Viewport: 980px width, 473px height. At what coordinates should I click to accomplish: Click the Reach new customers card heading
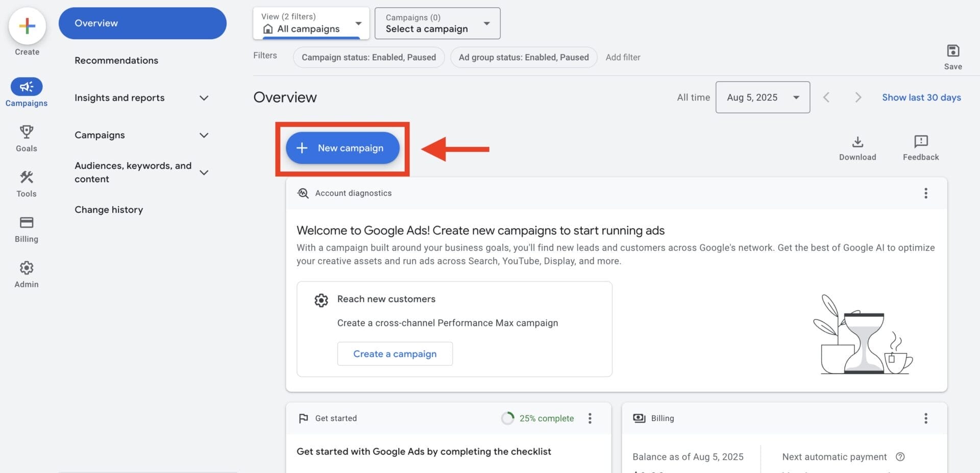pos(386,299)
